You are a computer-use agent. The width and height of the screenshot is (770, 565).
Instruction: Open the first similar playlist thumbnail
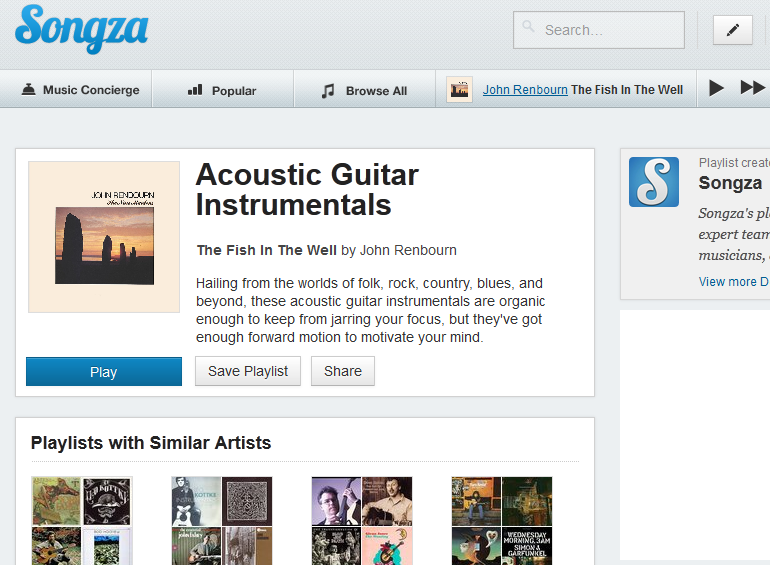82,521
